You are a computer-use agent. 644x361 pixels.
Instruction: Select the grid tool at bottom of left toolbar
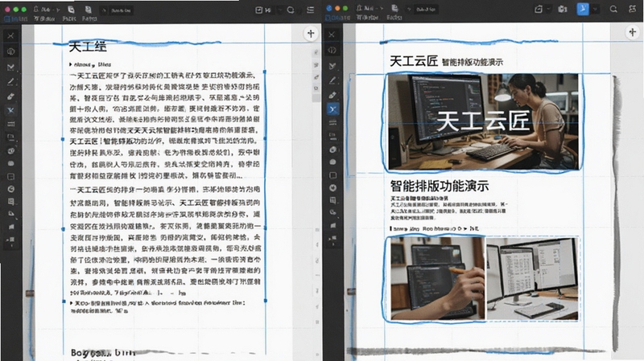pyautogui.click(x=10, y=240)
